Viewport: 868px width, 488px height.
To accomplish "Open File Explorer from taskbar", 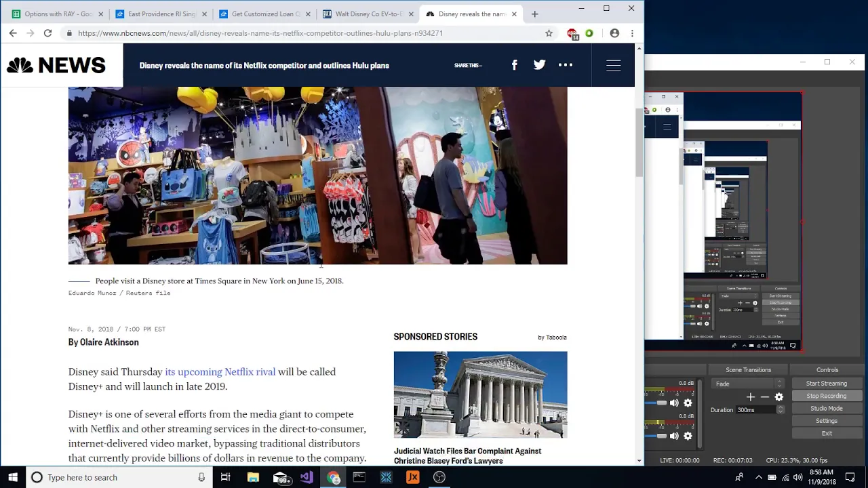I will point(253,477).
